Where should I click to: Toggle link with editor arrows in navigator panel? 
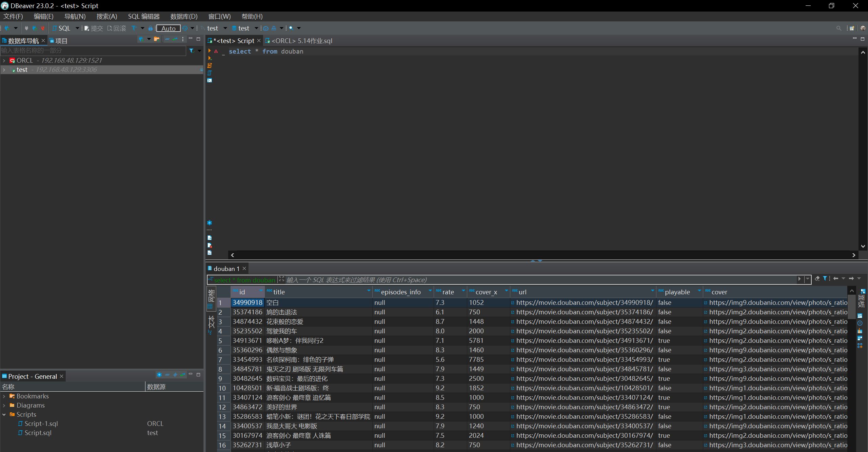[x=175, y=39]
